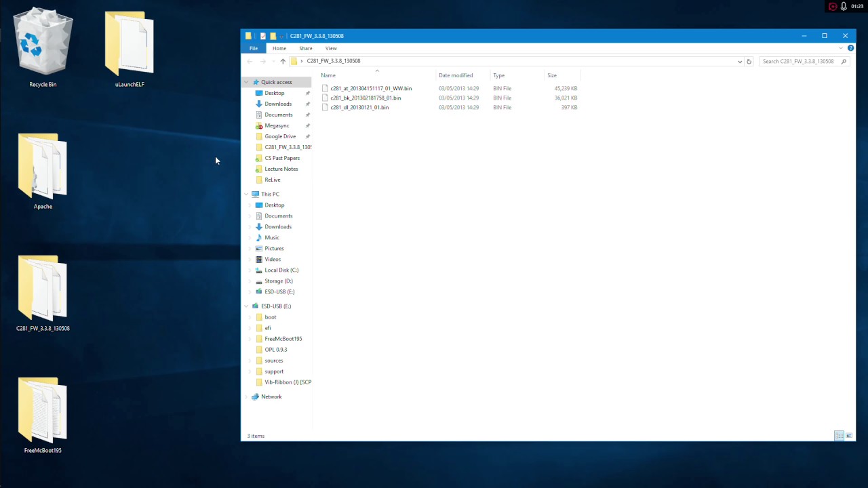Click the search magnifier icon
Image resolution: width=868 pixels, height=488 pixels.
844,61
